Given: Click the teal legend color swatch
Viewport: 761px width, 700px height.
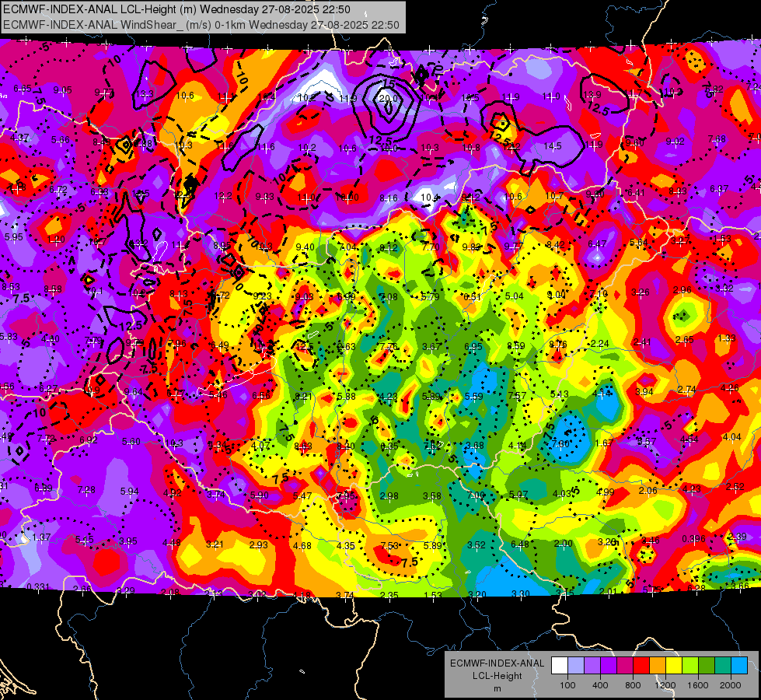Looking at the screenshot, I should 723,666.
